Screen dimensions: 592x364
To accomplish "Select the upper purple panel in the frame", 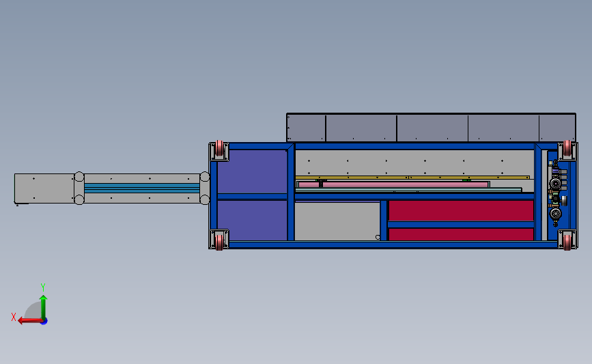I will [x=252, y=172].
